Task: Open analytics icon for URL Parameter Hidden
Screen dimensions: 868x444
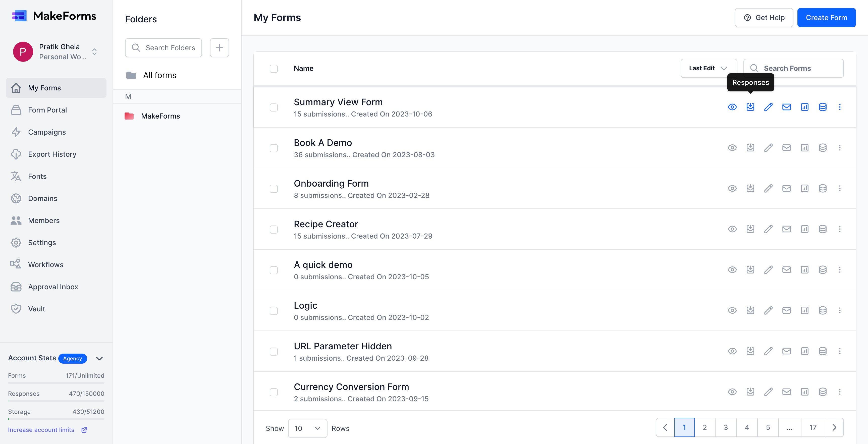Action: pyautogui.click(x=805, y=351)
